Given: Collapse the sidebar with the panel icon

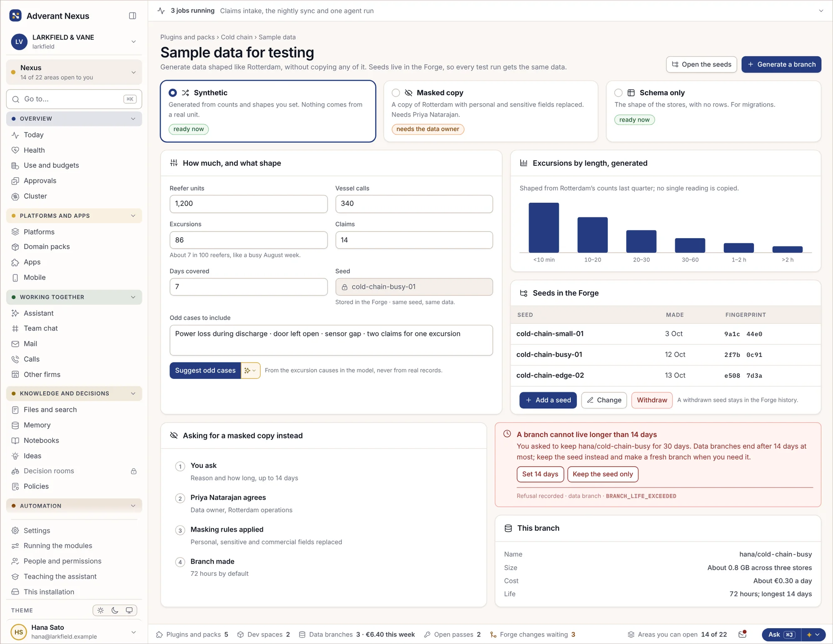Looking at the screenshot, I should (x=132, y=16).
